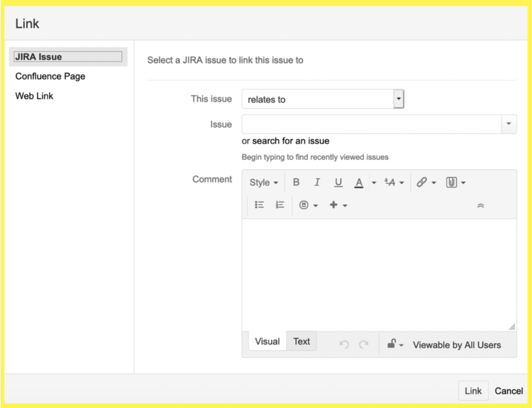532x408 pixels.
Task: Expand the attachment dropdown arrow
Action: click(x=463, y=183)
